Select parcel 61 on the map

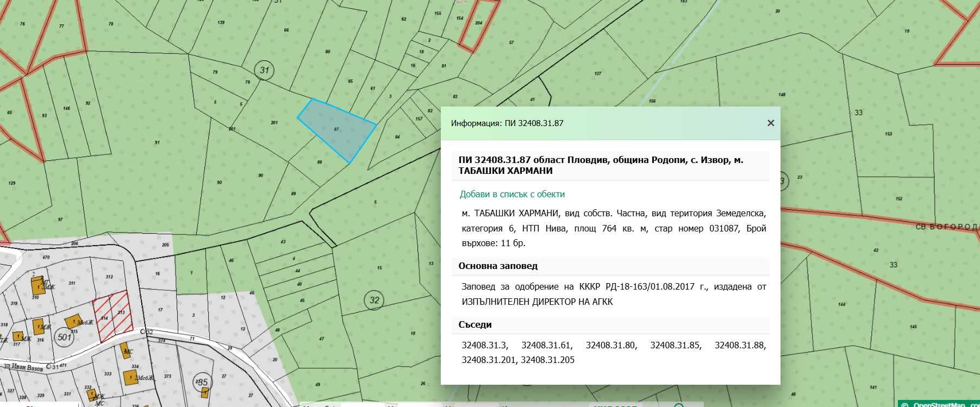pos(372,88)
